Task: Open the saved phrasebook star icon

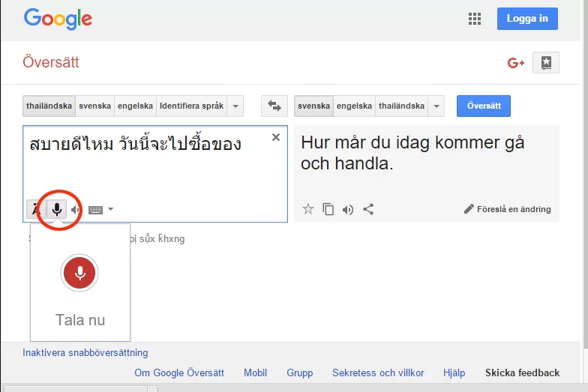Action: tap(546, 63)
